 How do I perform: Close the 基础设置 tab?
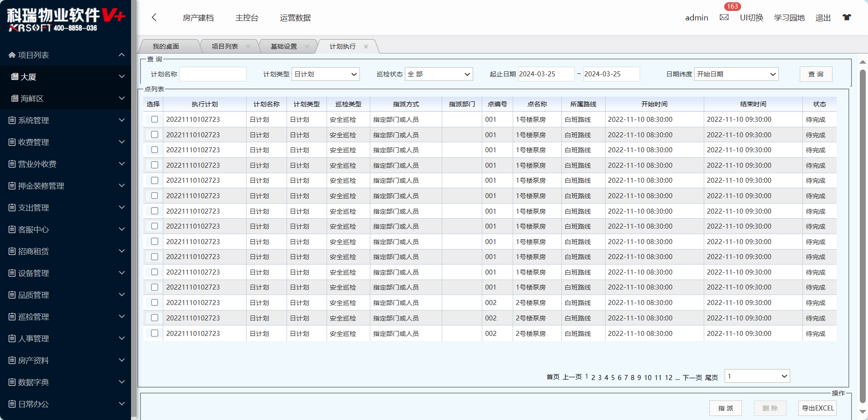click(x=307, y=46)
